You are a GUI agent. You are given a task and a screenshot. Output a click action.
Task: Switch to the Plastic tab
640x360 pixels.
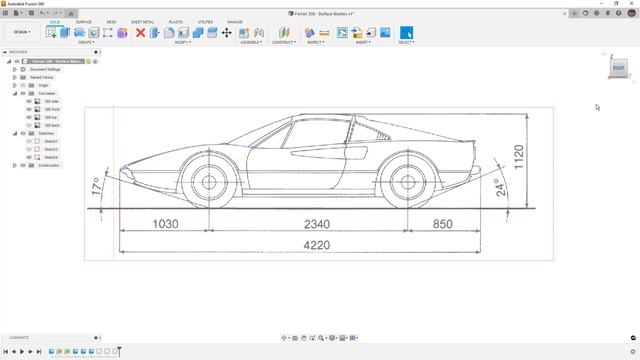point(176,22)
